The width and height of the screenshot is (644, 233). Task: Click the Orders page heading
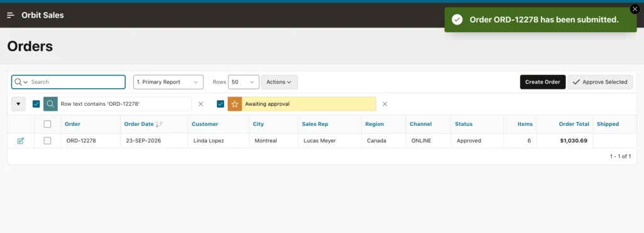(30, 46)
